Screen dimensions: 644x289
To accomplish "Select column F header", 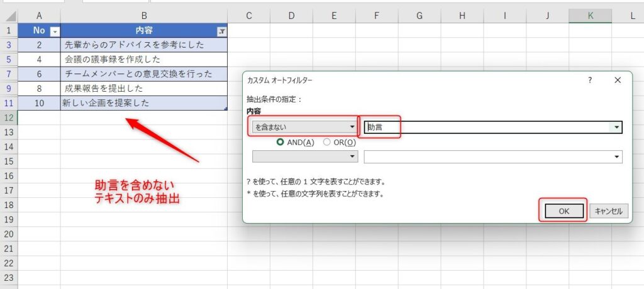I will pos(377,16).
